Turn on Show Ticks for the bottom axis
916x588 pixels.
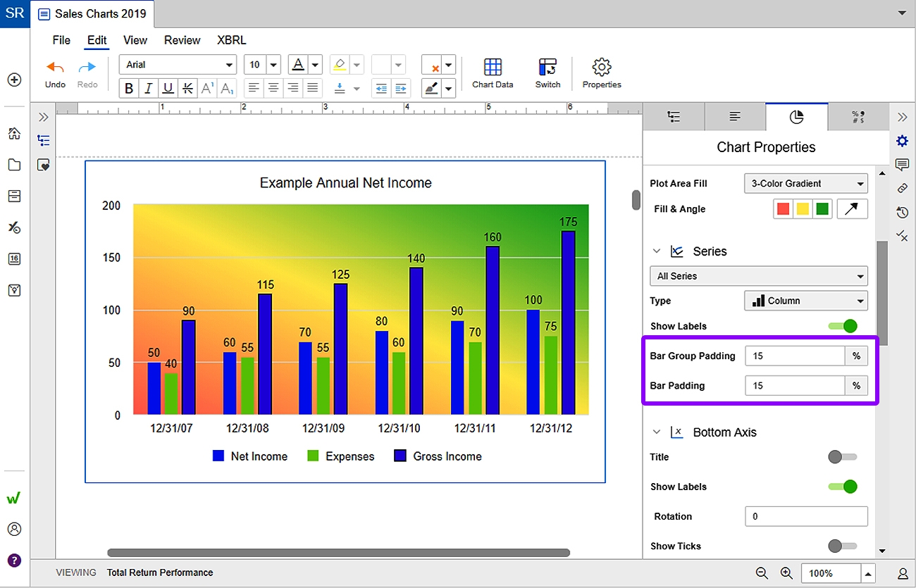(841, 546)
